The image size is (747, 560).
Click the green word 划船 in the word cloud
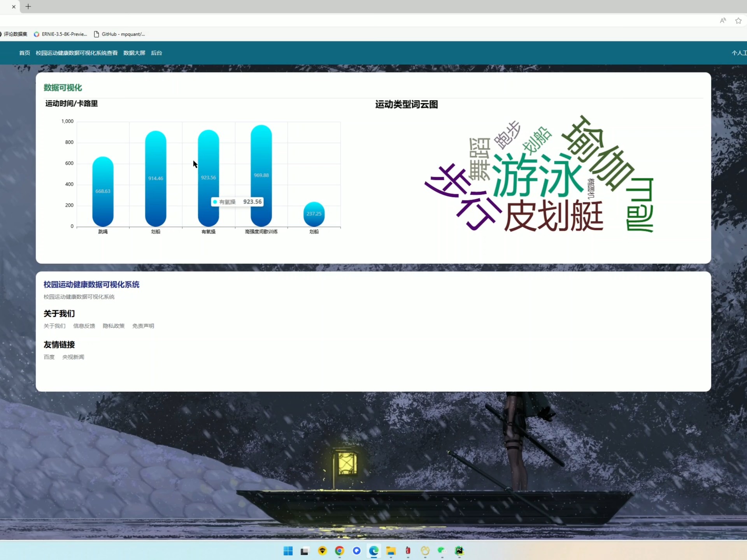click(x=537, y=140)
